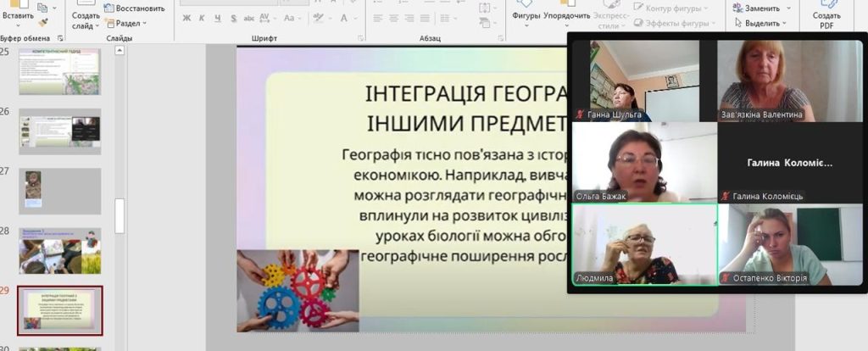Select slide 26 thumbnail

[x=60, y=131]
